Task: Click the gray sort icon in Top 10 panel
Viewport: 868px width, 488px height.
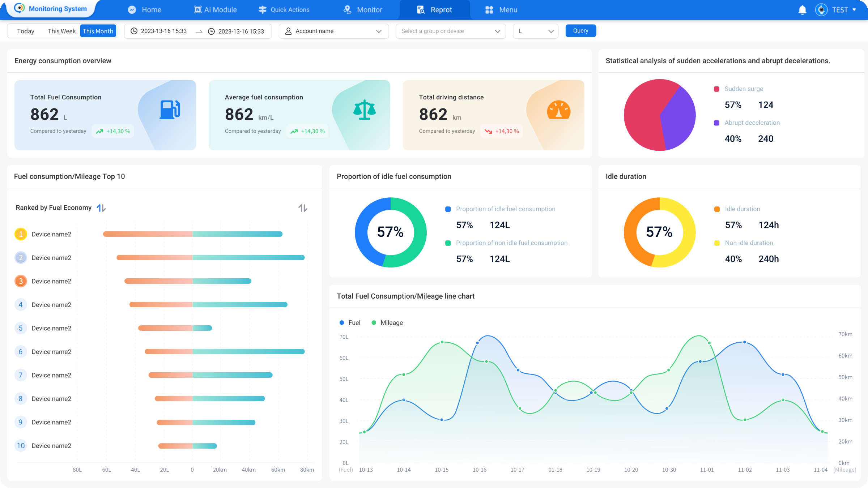Action: click(303, 208)
